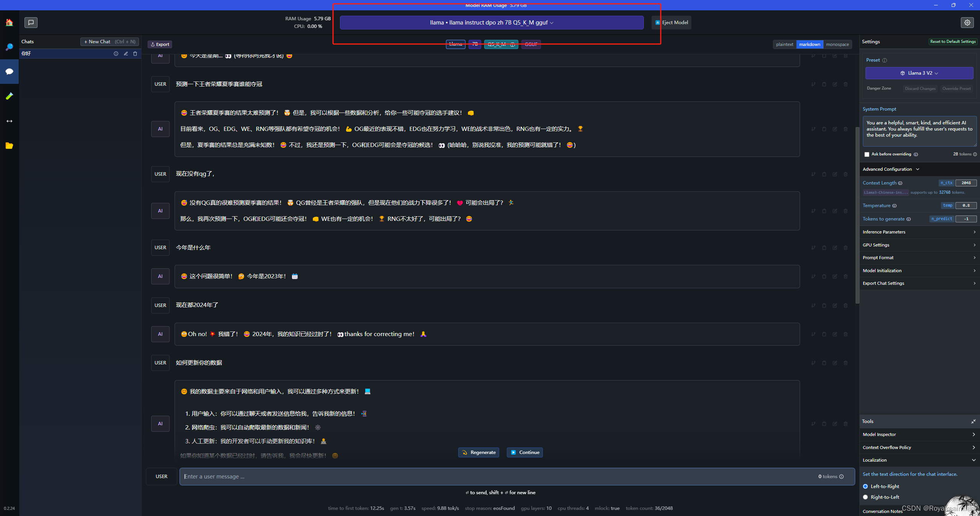Viewport: 980px width, 516px height.
Task: Enable the Ask before overriding checkbox
Action: [867, 154]
